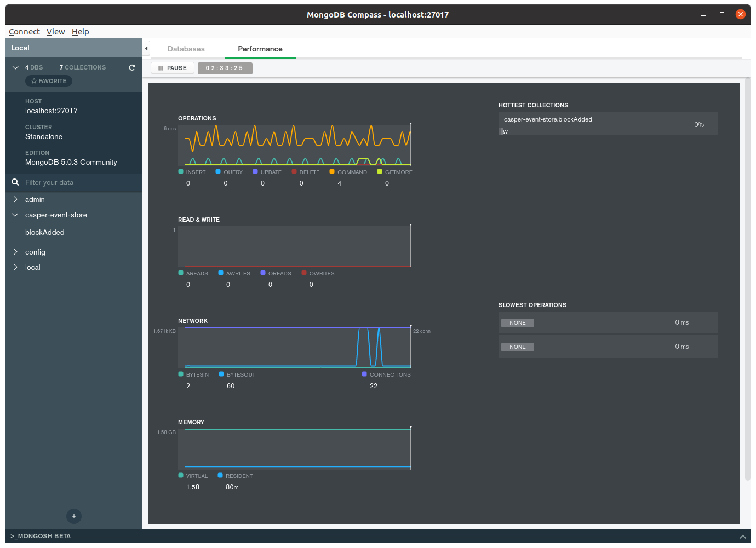
Task: Mark connection as FAVORITE
Action: (x=49, y=81)
